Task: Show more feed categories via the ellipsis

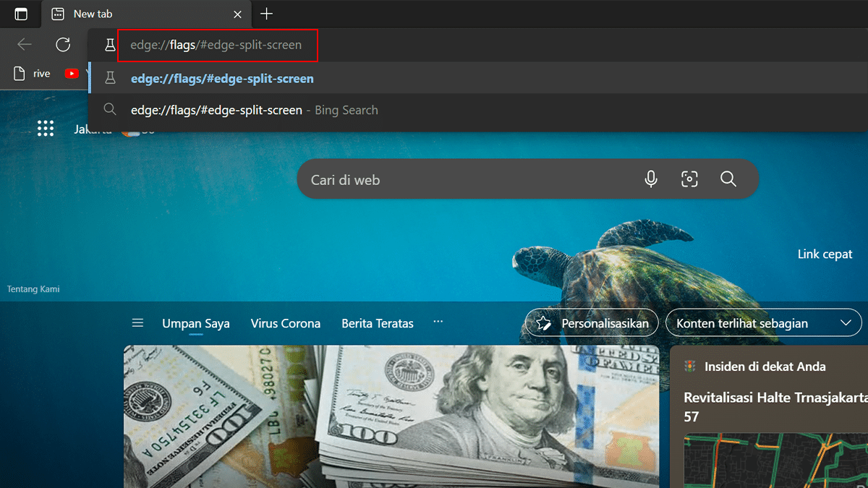Action: [438, 322]
